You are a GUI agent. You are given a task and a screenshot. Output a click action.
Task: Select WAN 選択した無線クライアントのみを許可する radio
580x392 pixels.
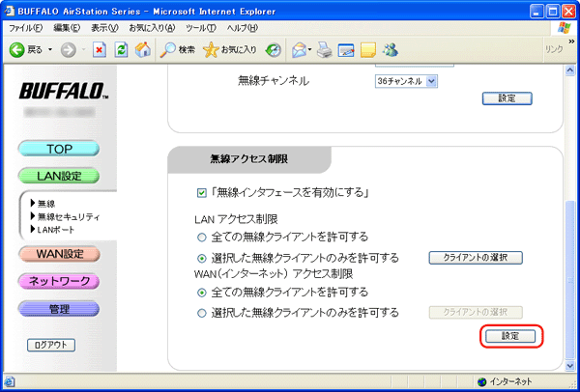pos(202,312)
